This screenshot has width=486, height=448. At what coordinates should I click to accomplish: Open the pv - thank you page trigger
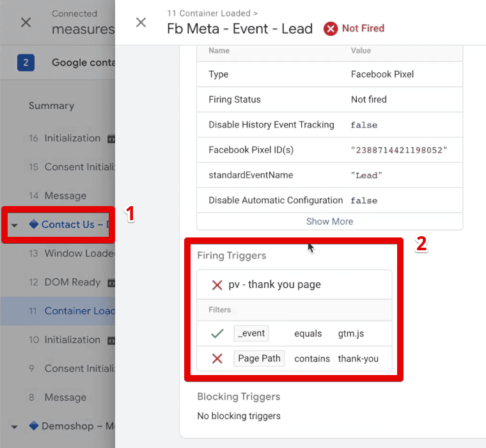point(274,285)
